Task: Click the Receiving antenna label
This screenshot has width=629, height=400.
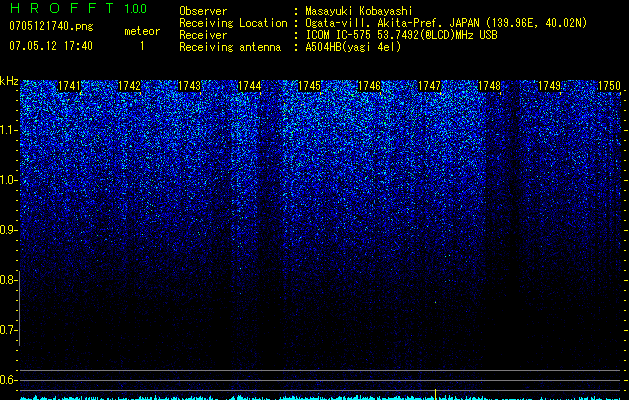Action: [230, 47]
